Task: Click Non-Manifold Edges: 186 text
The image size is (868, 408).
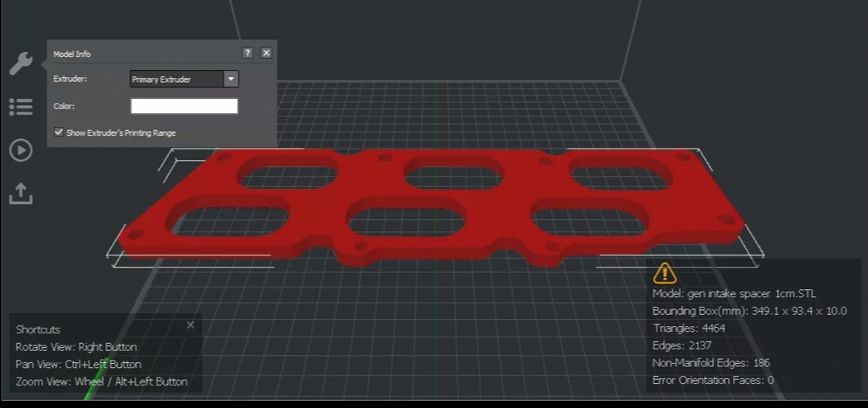Action: pos(710,363)
